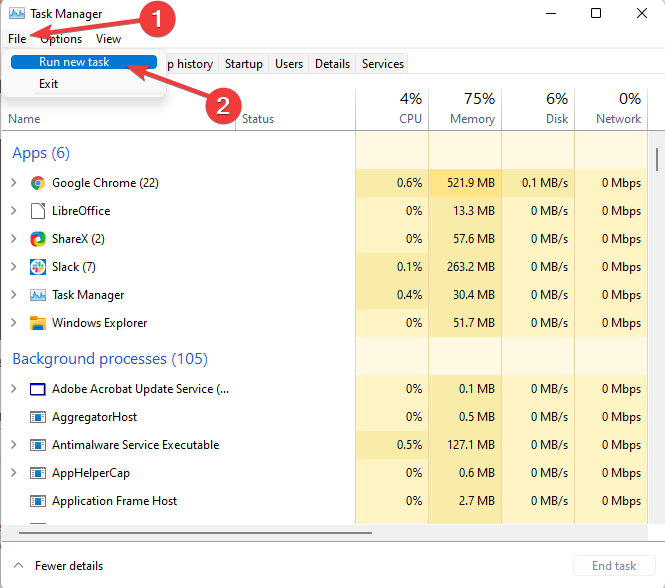This screenshot has height=588, width=665.
Task: Click the Adobe Acrobat Update Service icon
Action: pyautogui.click(x=38, y=389)
